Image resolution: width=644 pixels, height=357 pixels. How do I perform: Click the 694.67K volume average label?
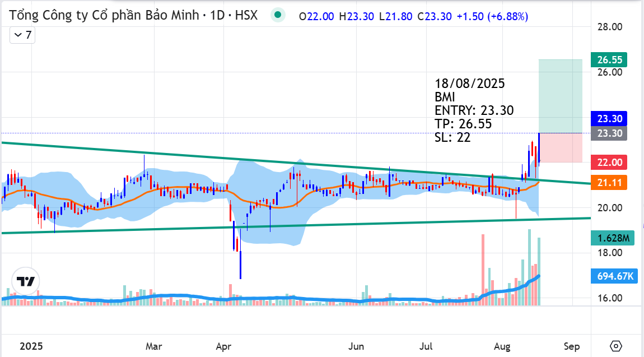pos(614,276)
